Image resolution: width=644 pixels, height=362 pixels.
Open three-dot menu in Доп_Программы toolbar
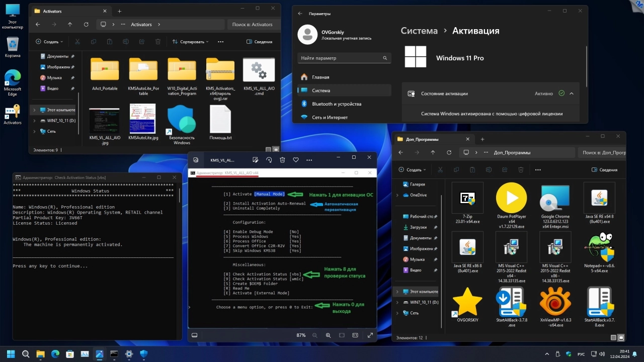(537, 170)
